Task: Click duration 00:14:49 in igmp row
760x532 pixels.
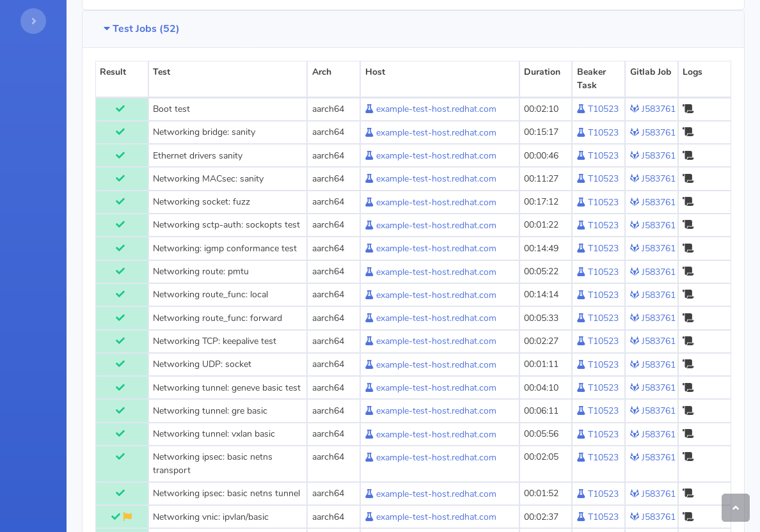Action: (x=541, y=248)
